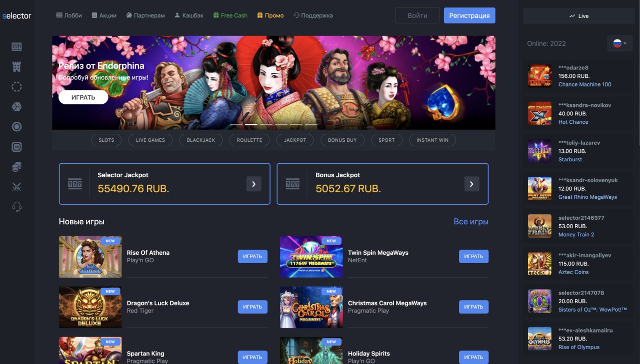640x364 pixels.
Task: Select the dice icon in sidebar
Action: [x=16, y=106]
